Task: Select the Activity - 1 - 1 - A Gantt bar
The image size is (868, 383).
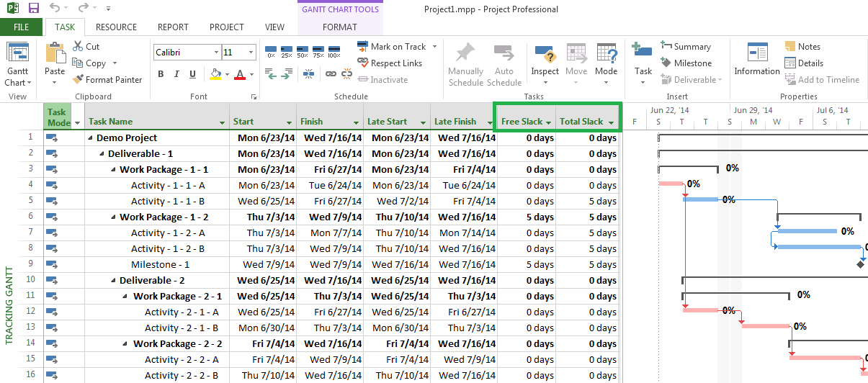Action: [671, 184]
